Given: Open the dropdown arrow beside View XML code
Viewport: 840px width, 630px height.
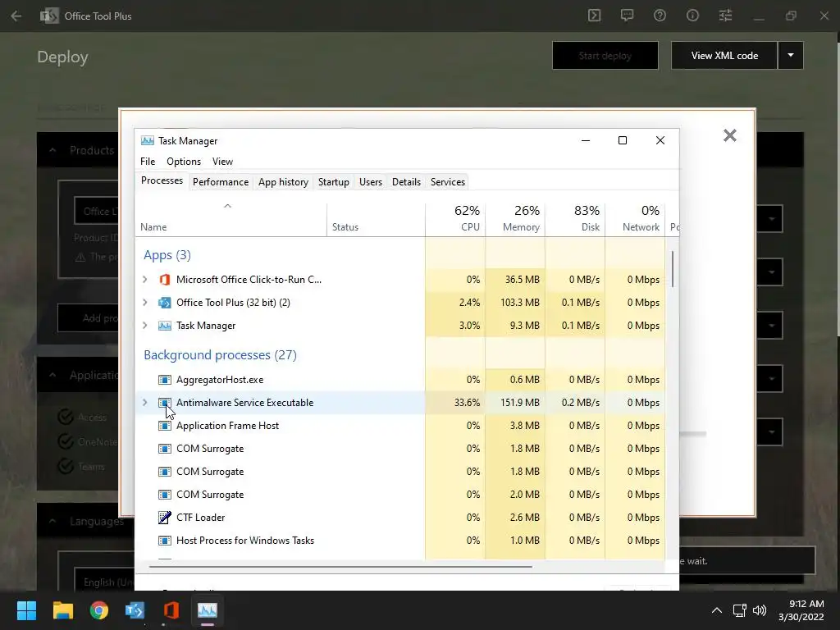Looking at the screenshot, I should click(790, 56).
